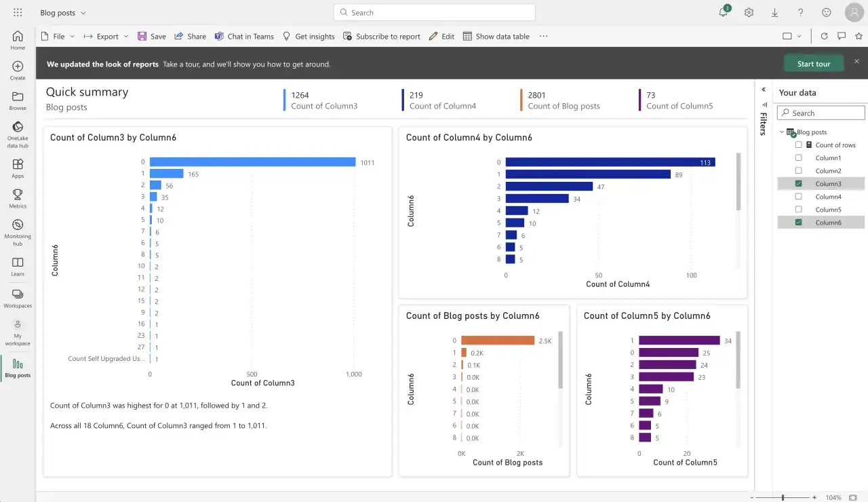Select the 1,011 bar in Column3 chart
The height and width of the screenshot is (502, 868).
(252, 162)
